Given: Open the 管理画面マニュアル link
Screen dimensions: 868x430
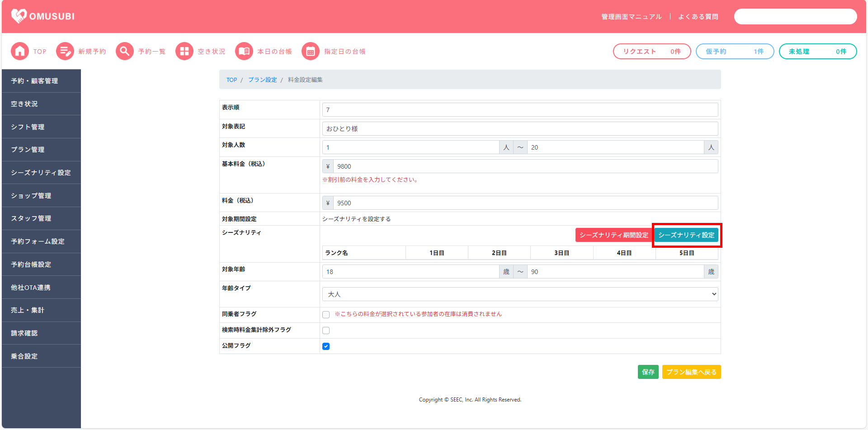Looking at the screenshot, I should click(x=631, y=17).
